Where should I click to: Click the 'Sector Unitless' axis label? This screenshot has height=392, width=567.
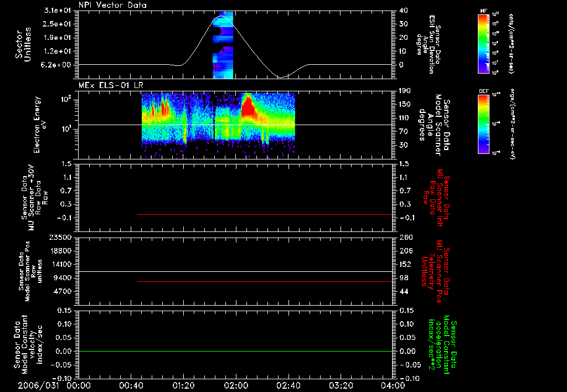click(x=23, y=44)
